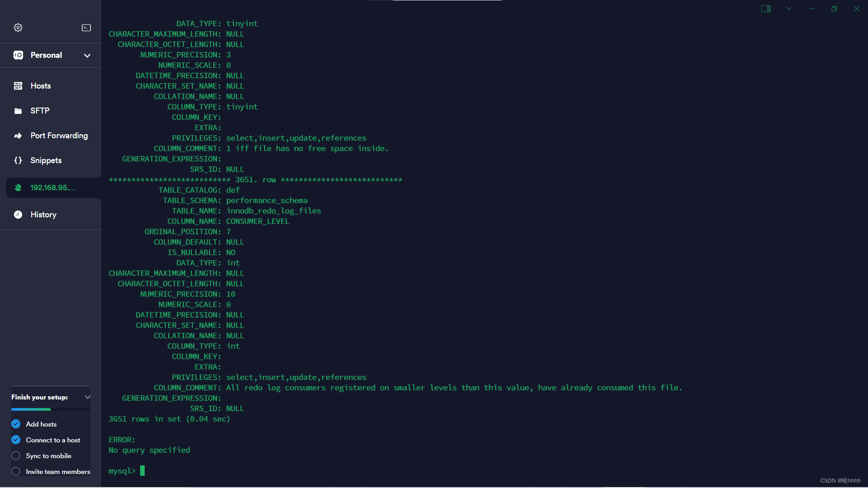Expand the Personal vault dropdown
Screen dimensions: 868x488
tap(87, 56)
